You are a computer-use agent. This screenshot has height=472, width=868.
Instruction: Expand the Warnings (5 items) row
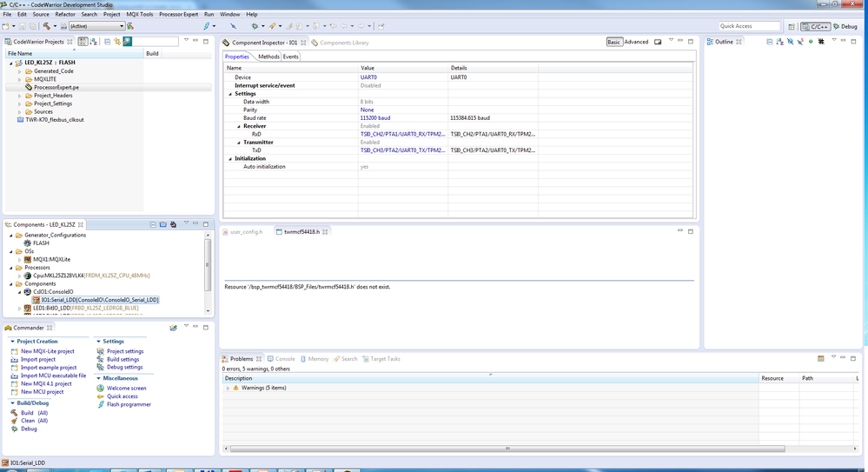[x=228, y=389]
